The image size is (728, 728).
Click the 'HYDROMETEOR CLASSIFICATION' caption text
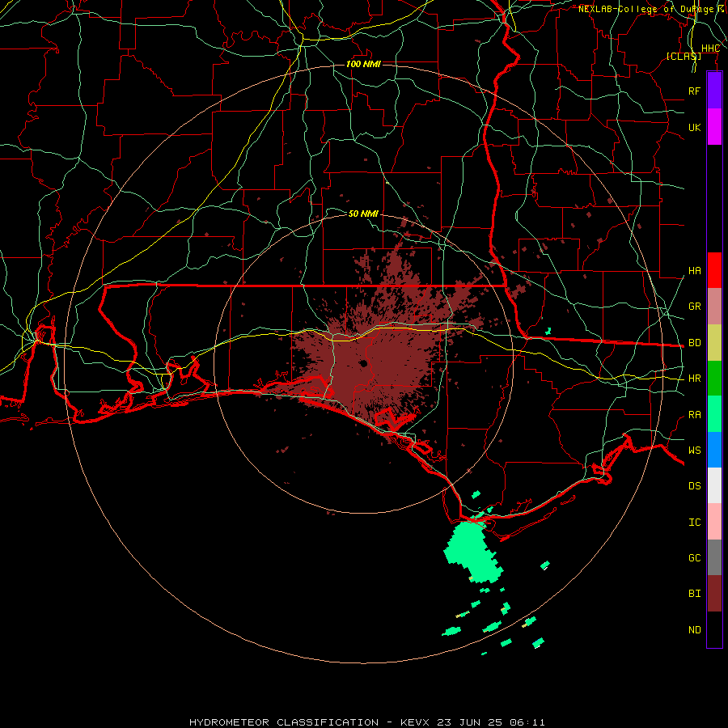pyautogui.click(x=284, y=722)
